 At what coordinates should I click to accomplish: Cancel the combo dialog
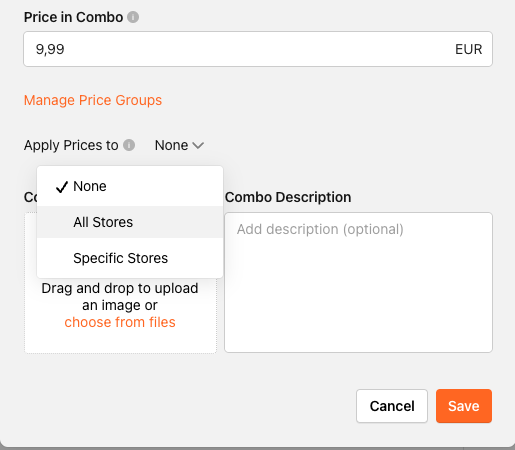tap(392, 406)
